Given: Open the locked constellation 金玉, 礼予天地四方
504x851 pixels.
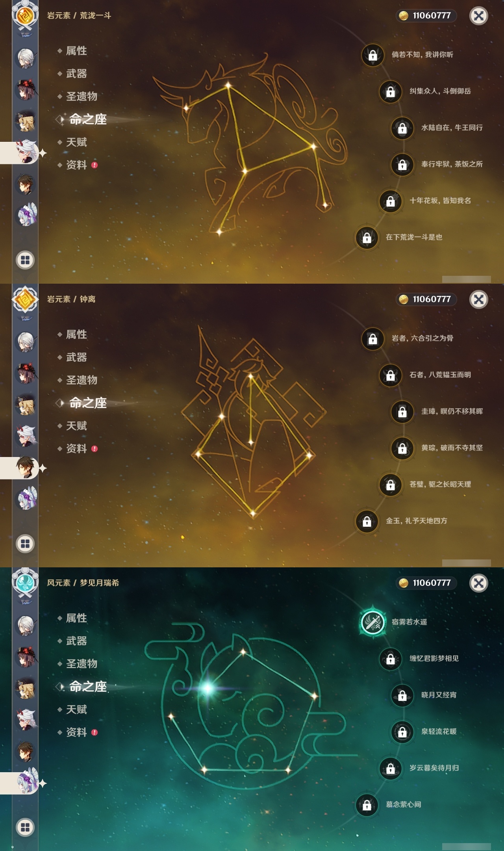Looking at the screenshot, I should (367, 521).
